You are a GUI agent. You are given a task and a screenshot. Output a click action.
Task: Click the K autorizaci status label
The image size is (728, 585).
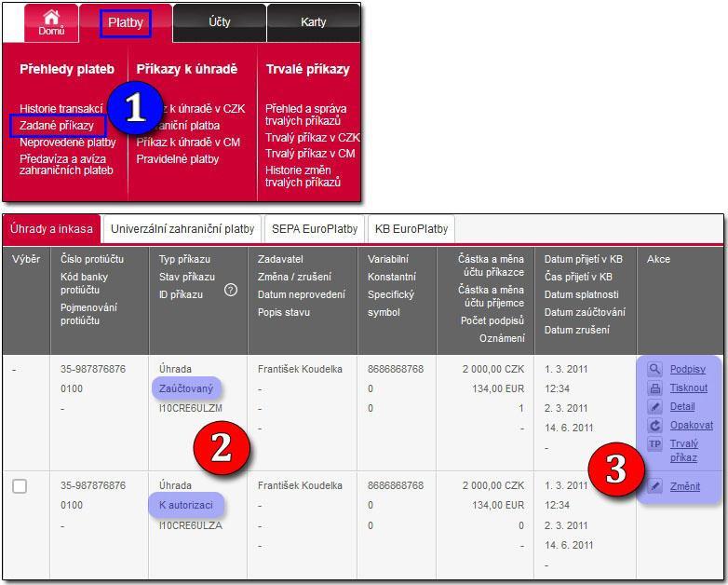point(186,505)
